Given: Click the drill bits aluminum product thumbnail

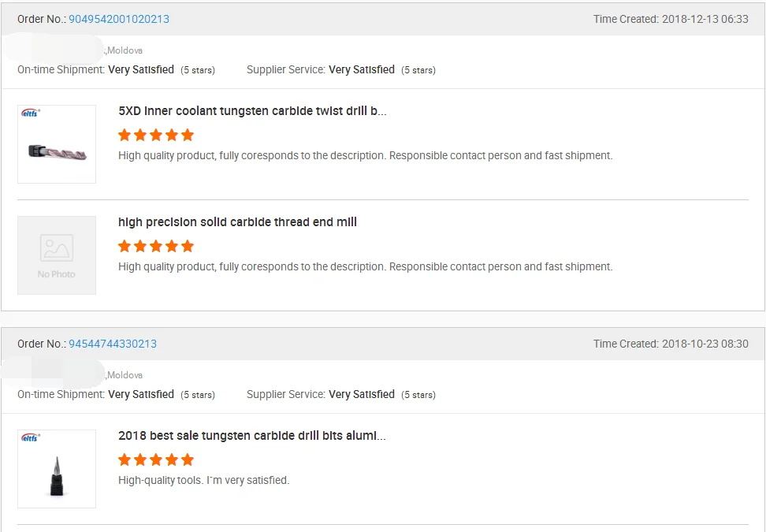Looking at the screenshot, I should (57, 470).
